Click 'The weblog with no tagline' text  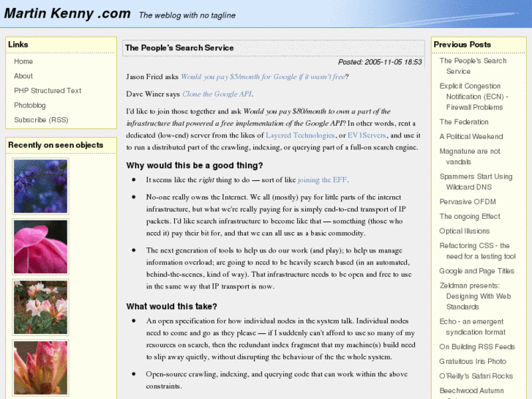pos(187,15)
